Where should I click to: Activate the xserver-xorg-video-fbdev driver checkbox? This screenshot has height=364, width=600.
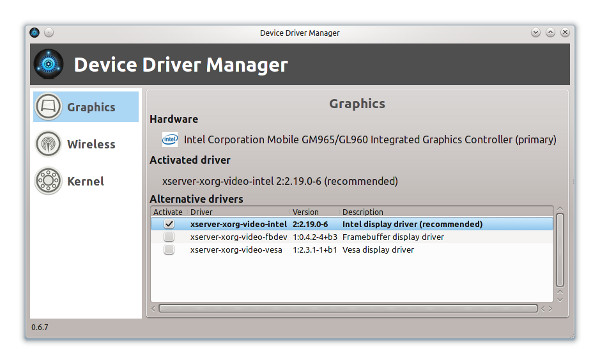pyautogui.click(x=169, y=237)
